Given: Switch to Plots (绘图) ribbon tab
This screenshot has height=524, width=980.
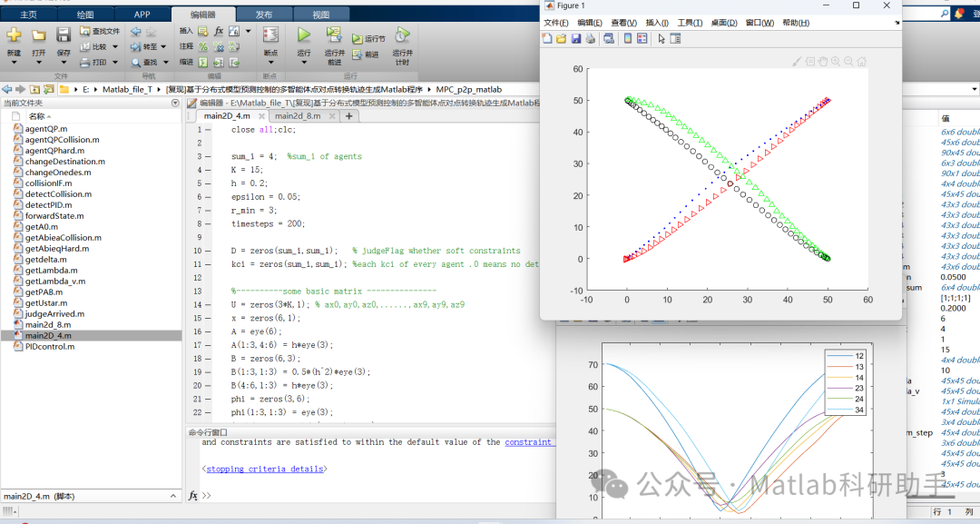Looking at the screenshot, I should pyautogui.click(x=85, y=15).
